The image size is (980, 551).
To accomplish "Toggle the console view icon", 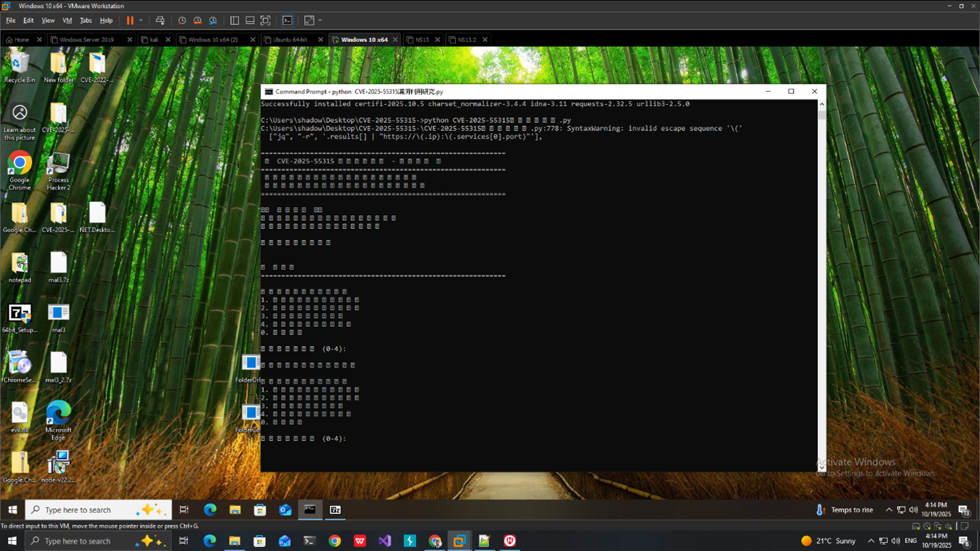I will tap(288, 21).
